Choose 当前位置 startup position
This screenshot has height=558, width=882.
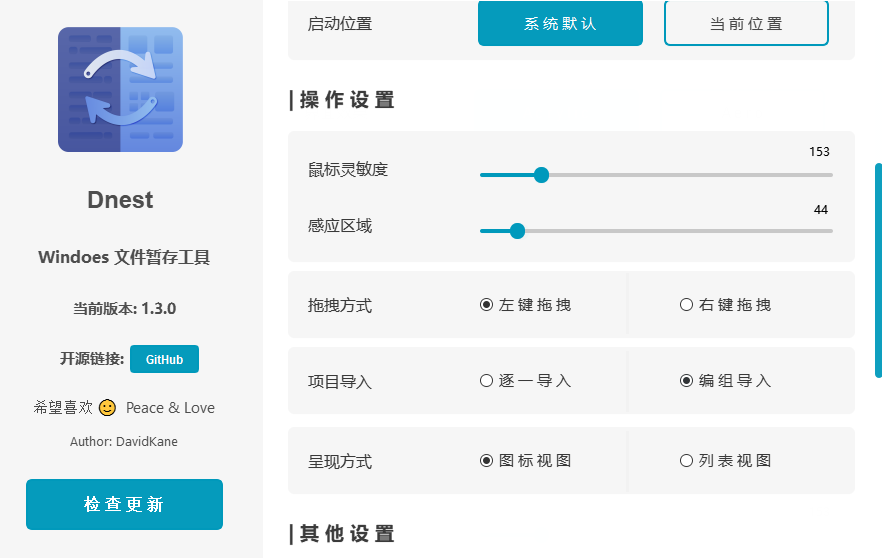point(746,23)
